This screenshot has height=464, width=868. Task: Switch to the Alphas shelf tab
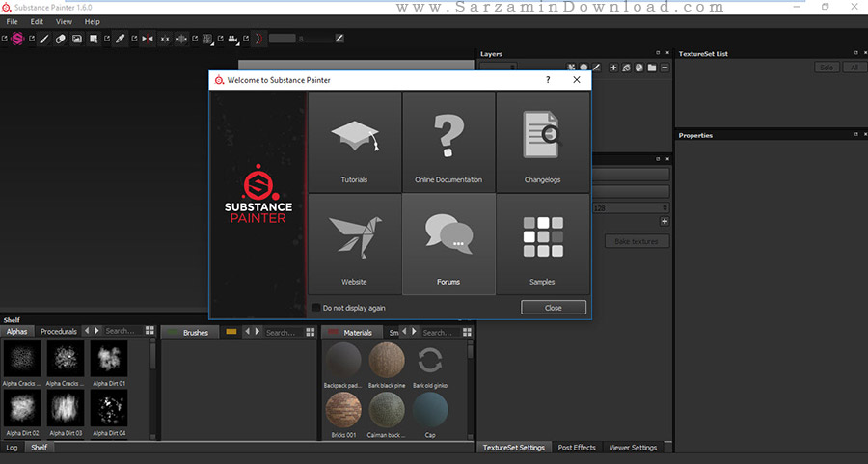tap(16, 331)
